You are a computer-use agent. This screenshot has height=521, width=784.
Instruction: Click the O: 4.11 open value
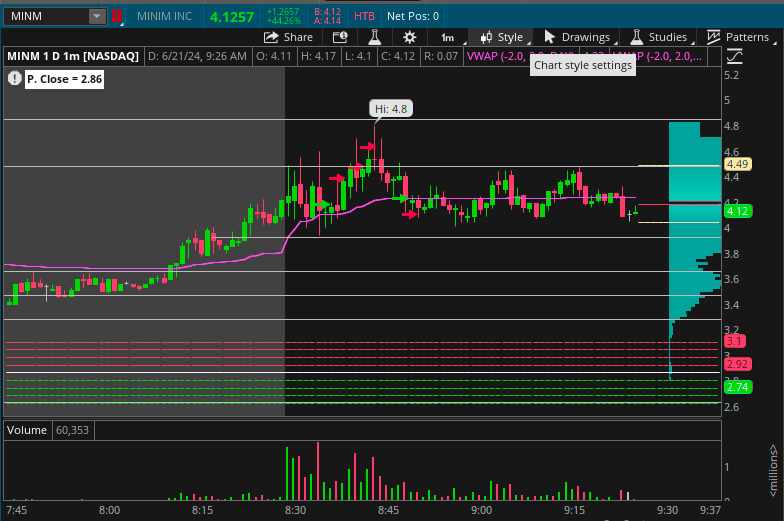click(x=274, y=56)
